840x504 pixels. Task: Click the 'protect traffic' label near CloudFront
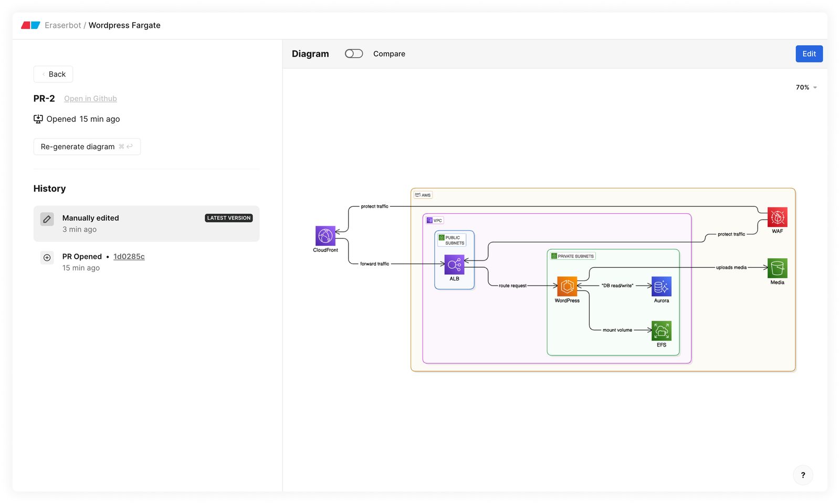pos(375,206)
